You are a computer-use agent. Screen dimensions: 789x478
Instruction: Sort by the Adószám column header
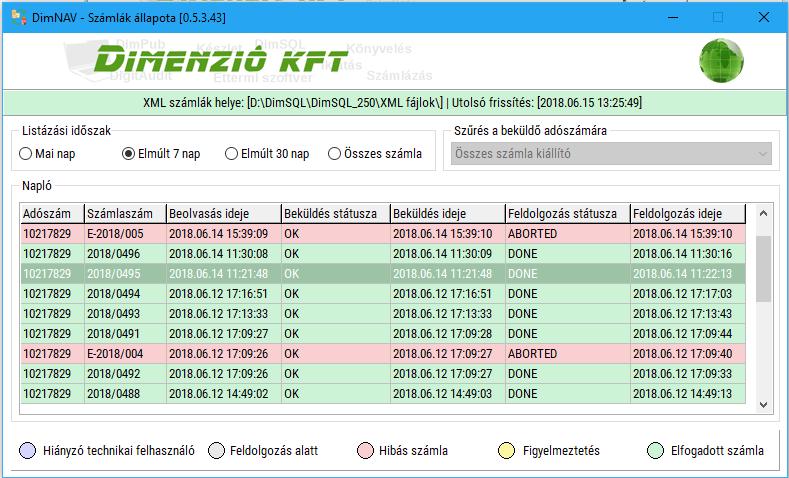[x=52, y=213]
